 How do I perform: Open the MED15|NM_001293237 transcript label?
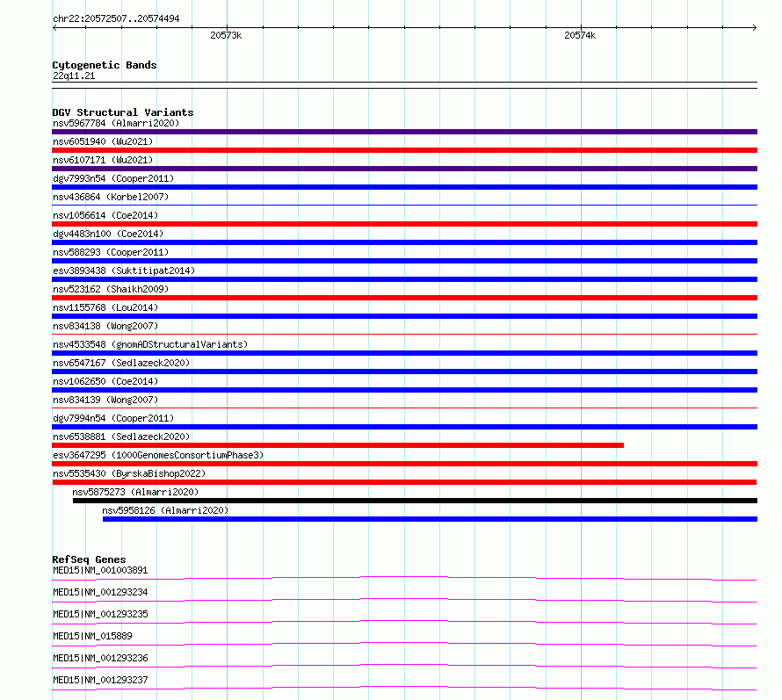pyautogui.click(x=100, y=680)
